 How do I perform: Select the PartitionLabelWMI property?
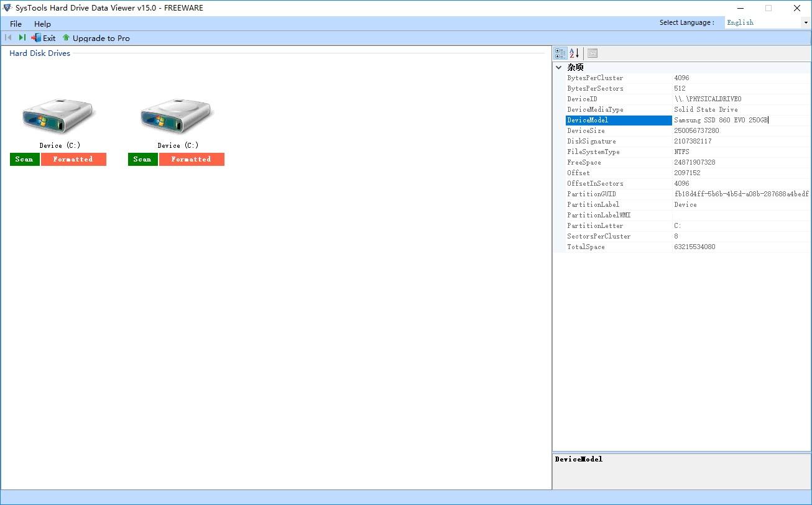click(599, 216)
